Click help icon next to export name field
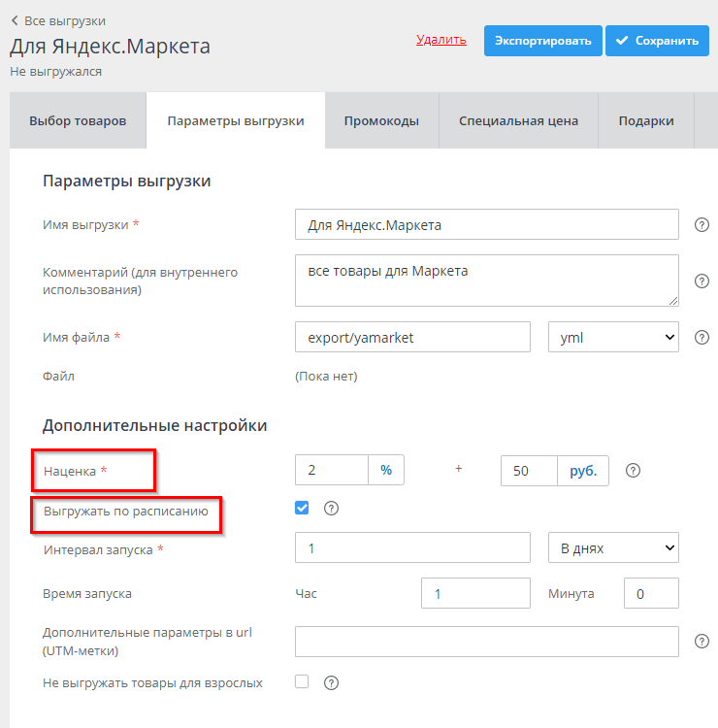This screenshot has width=718, height=728. [x=702, y=224]
